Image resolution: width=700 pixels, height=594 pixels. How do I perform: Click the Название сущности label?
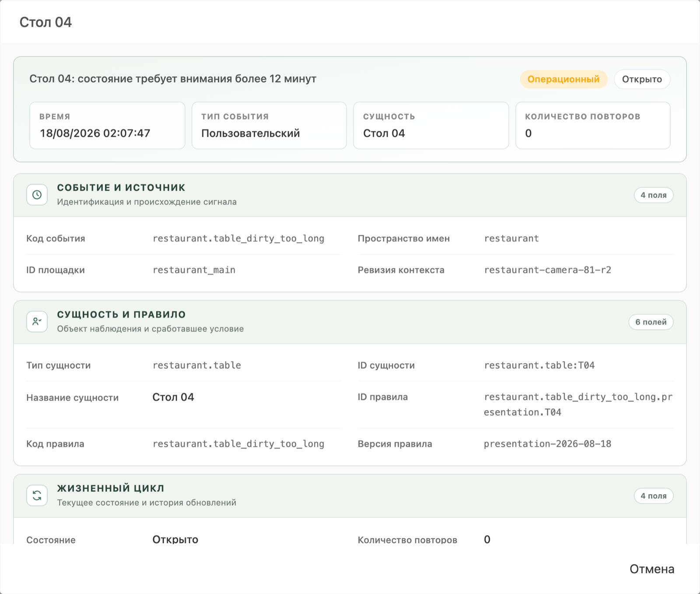73,398
